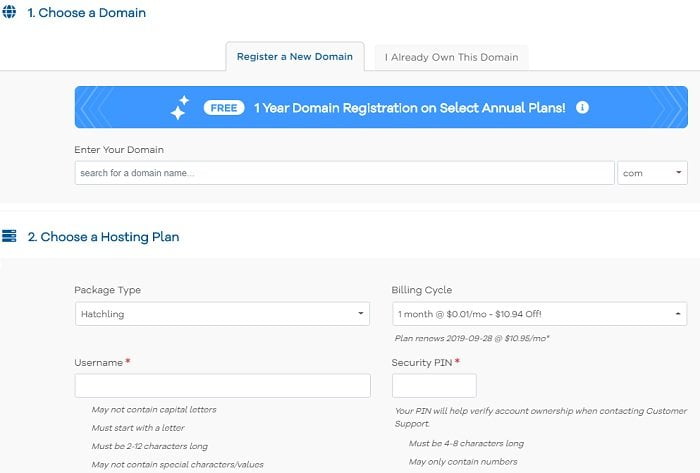Click the globe icon beside Choose a Domain

(9, 12)
